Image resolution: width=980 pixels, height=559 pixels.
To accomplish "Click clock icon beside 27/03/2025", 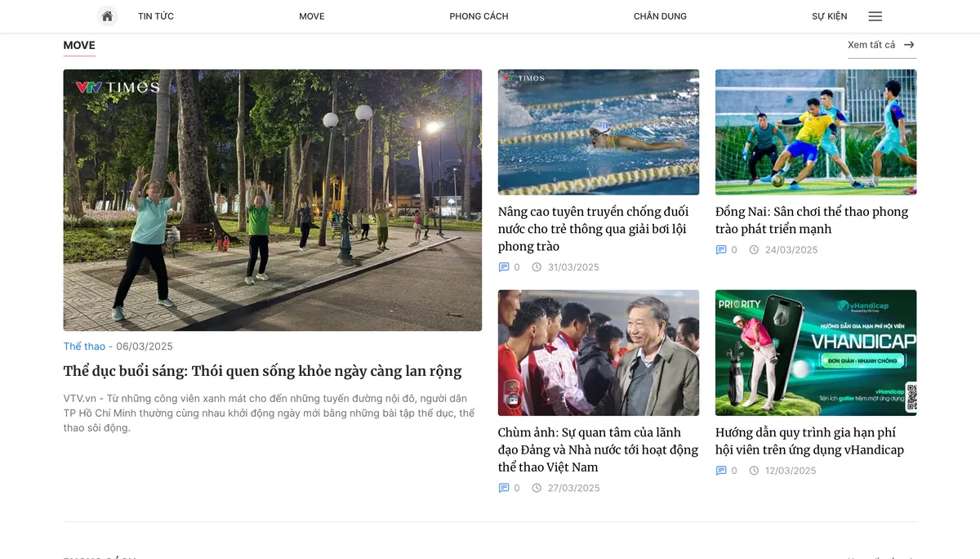I will [537, 488].
